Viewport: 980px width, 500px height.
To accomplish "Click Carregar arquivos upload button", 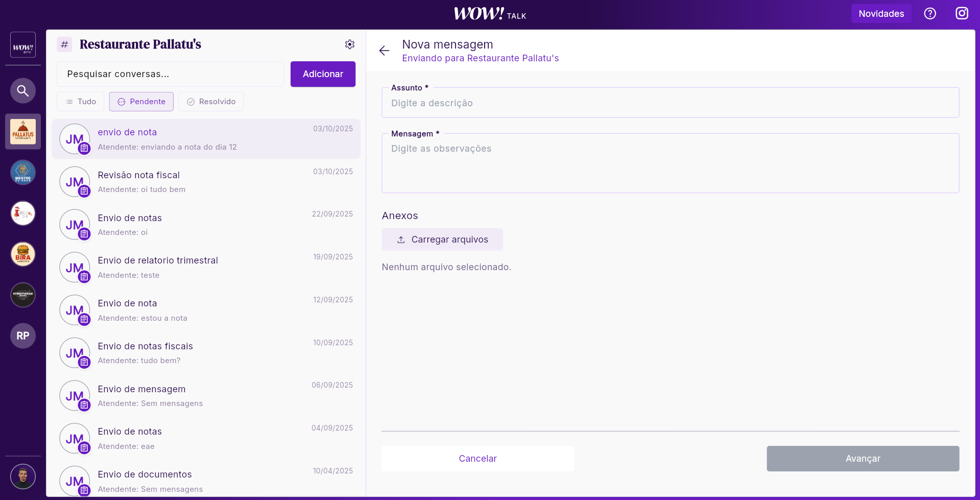I will 442,240.
